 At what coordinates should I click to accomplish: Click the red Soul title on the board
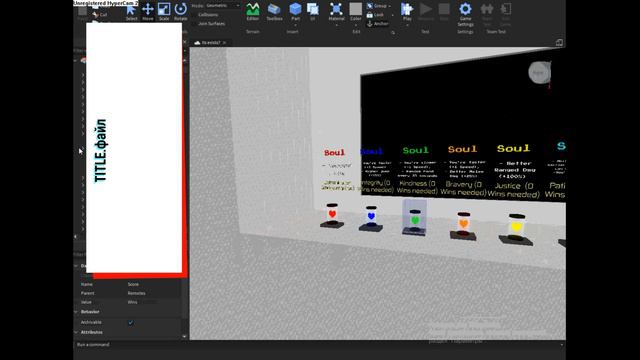coord(334,153)
